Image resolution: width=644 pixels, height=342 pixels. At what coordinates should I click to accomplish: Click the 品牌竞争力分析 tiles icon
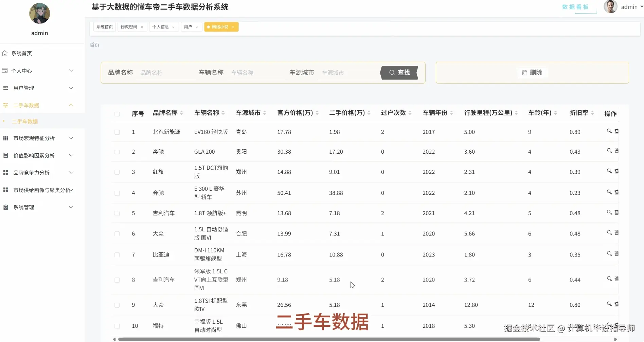(x=5, y=173)
